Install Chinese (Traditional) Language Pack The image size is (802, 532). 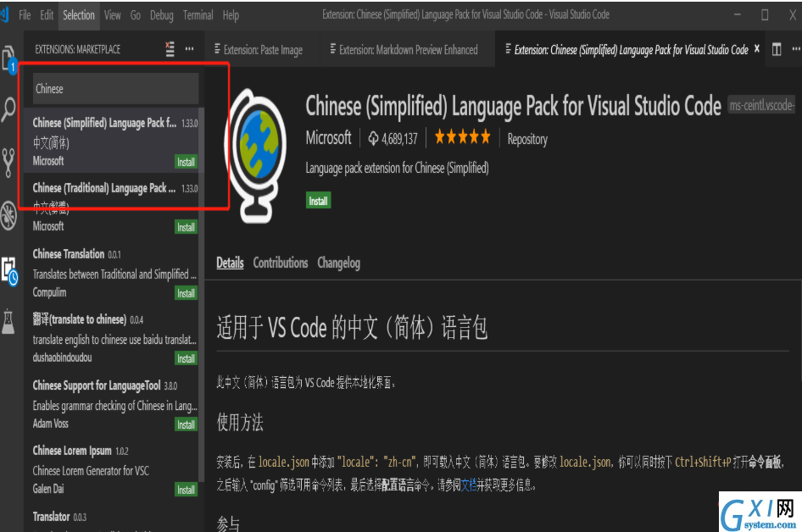point(186,227)
